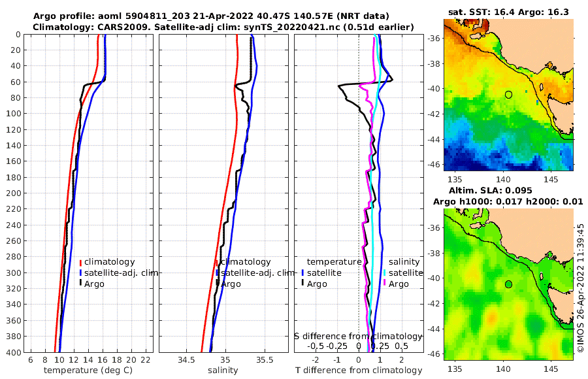This screenshot has height=379, width=588.
Task: Click 'T difference from climatology' axis label
Action: (359, 371)
